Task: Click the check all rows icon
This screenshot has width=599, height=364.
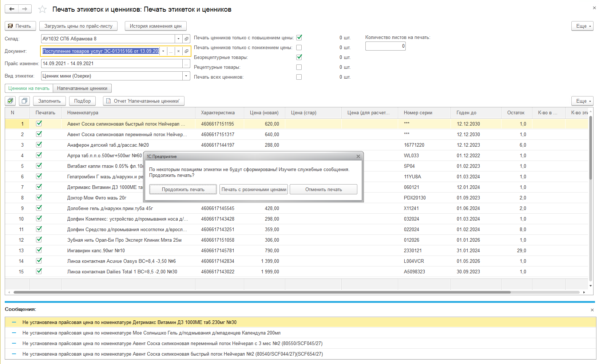Action: (11, 101)
